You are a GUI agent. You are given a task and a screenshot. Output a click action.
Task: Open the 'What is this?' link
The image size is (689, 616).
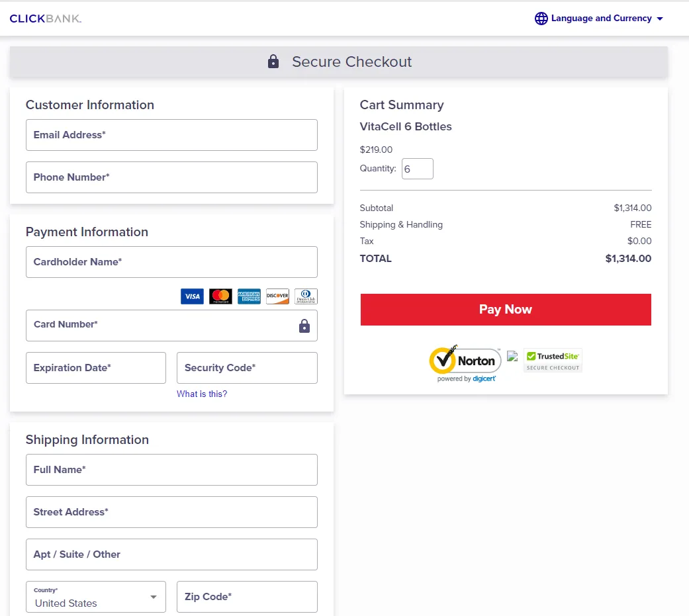coord(202,394)
